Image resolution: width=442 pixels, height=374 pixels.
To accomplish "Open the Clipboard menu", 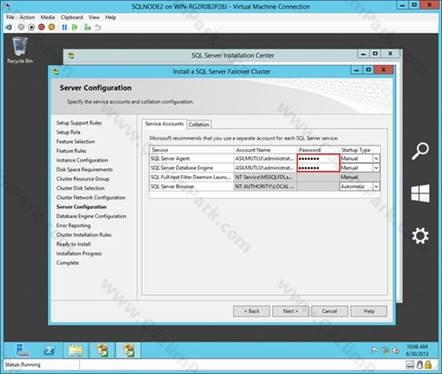I will pos(72,17).
